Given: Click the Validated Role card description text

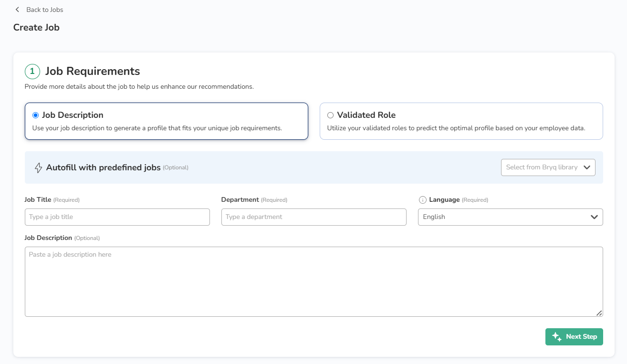Looking at the screenshot, I should point(456,128).
